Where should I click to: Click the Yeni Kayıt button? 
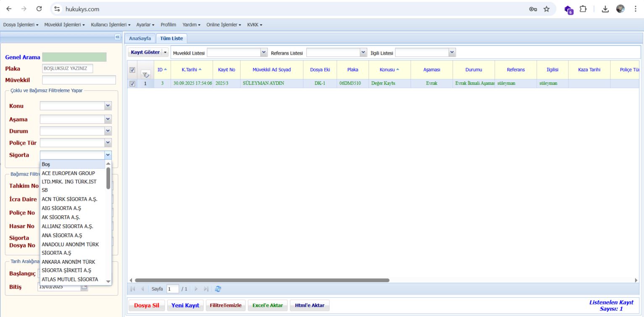click(185, 305)
